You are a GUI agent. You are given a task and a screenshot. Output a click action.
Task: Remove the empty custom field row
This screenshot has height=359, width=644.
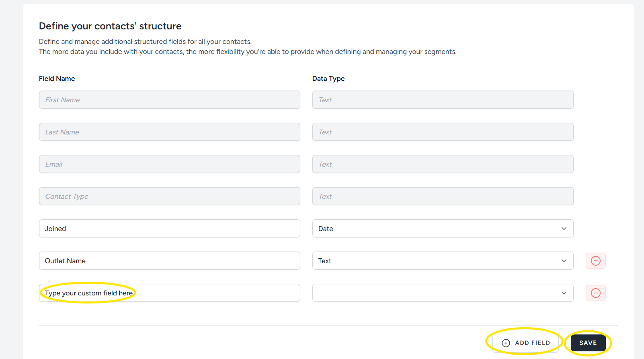(595, 293)
